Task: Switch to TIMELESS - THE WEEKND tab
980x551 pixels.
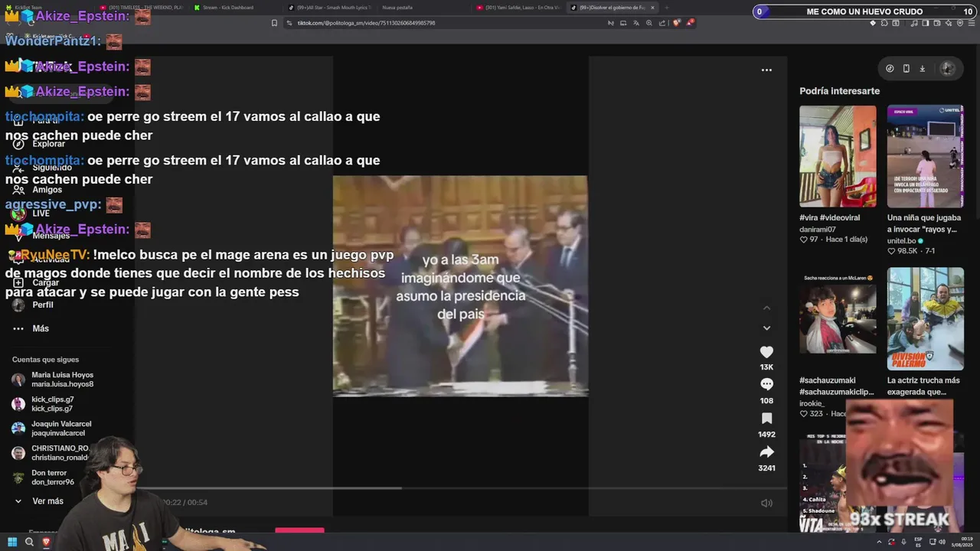Action: [x=142, y=8]
